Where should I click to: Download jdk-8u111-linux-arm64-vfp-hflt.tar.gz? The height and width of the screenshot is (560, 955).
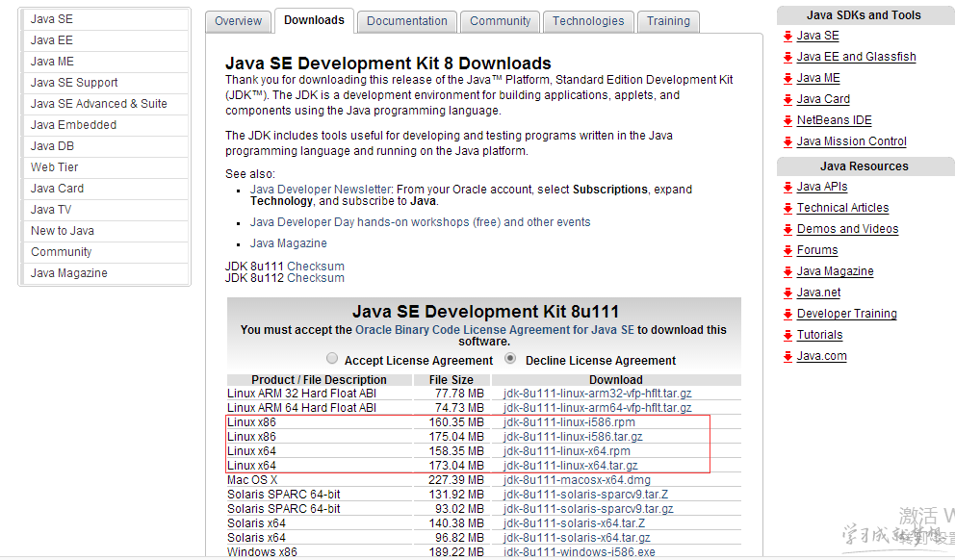pos(598,408)
